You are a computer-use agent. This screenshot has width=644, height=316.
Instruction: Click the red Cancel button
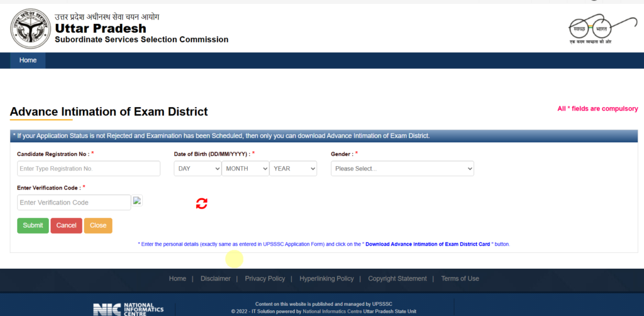[x=66, y=225]
